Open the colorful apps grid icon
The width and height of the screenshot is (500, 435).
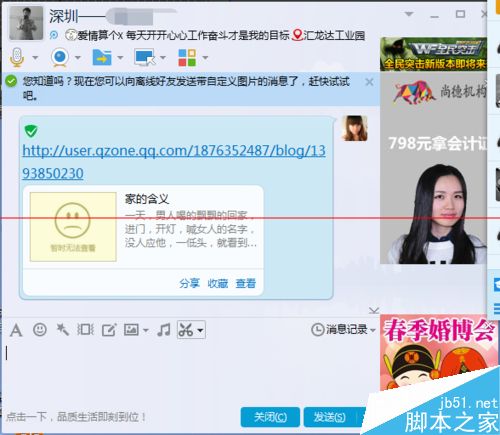coord(187,57)
